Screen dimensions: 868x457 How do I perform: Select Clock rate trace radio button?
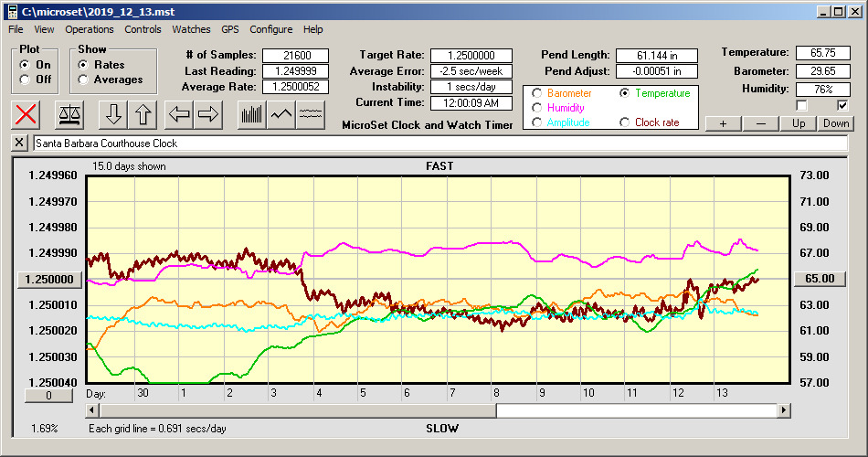624,122
